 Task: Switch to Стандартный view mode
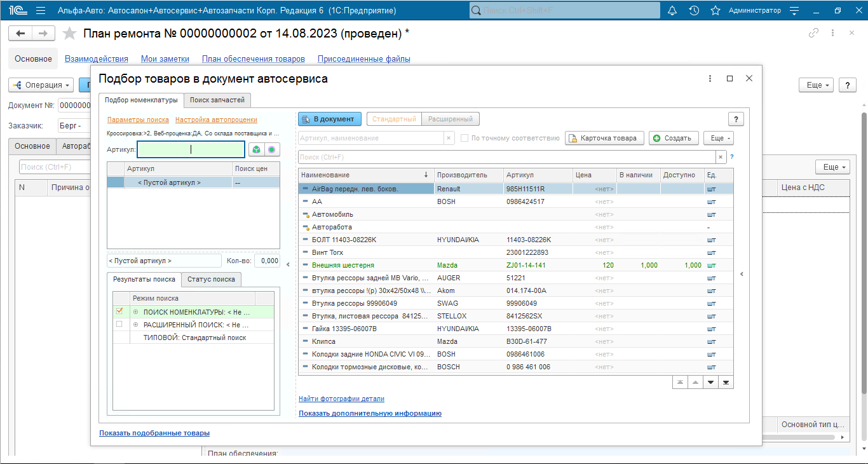coord(394,119)
